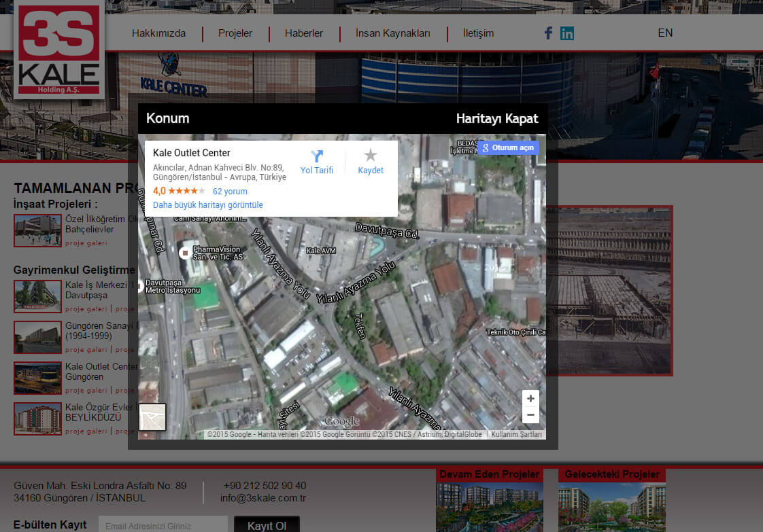Open proje galeri under Kale İş Merkezi
Viewport: 763px width, 532px height.
coord(86,308)
